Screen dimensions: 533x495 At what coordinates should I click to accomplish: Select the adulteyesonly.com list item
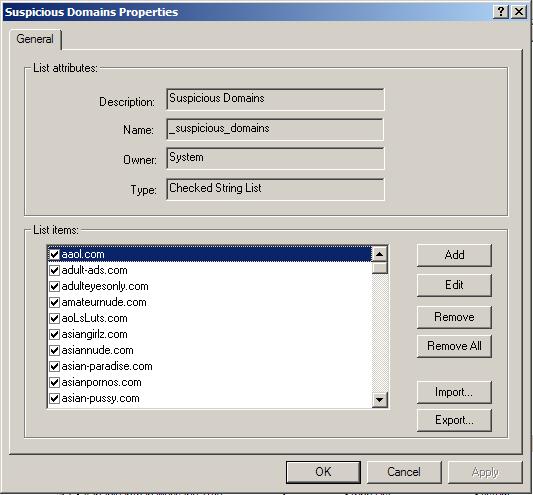point(209,286)
